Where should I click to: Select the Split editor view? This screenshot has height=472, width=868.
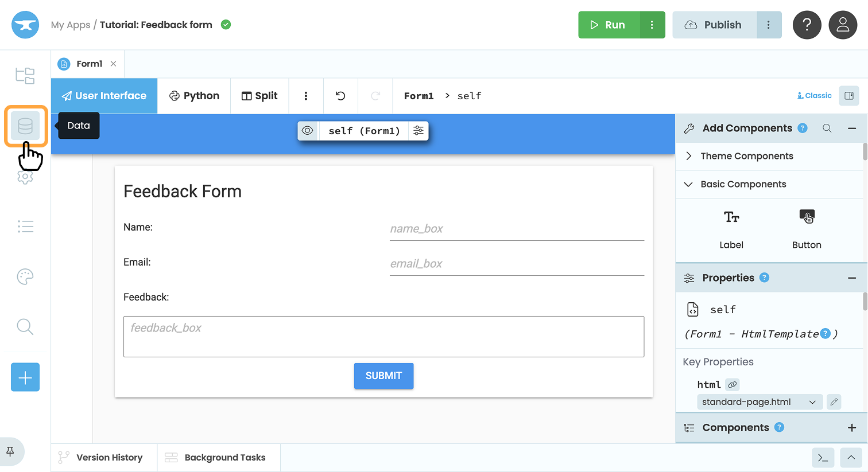259,96
